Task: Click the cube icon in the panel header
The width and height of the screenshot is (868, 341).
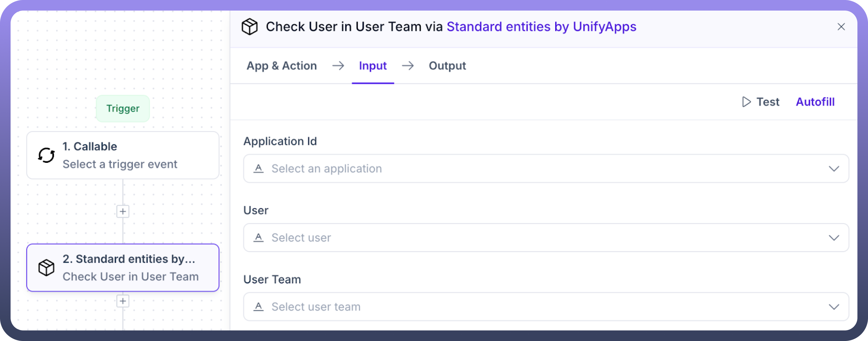Action: point(250,27)
